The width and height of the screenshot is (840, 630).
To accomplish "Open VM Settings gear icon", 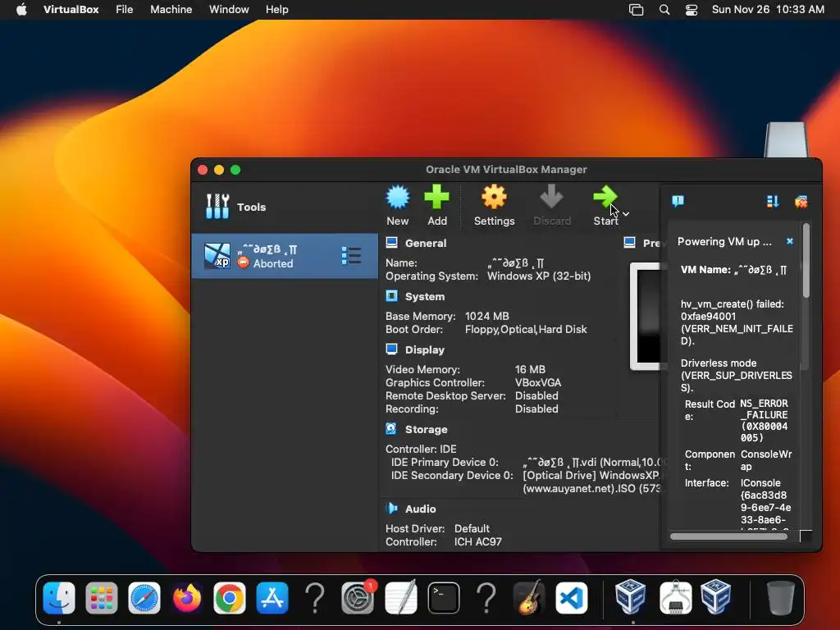I will tap(494, 206).
